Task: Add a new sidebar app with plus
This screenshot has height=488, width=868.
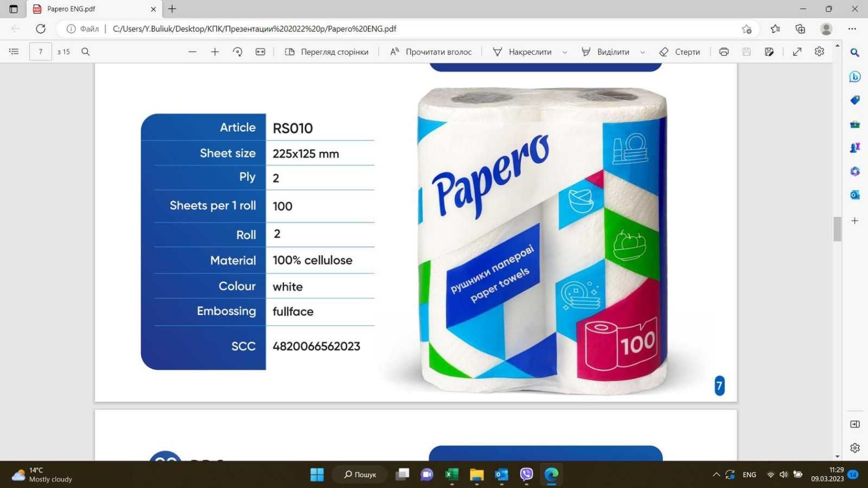Action: [855, 221]
